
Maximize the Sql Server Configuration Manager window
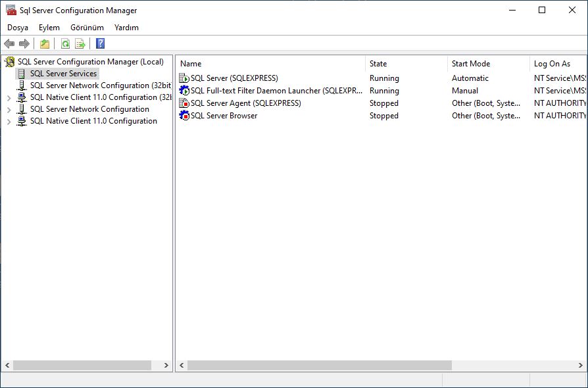click(542, 10)
